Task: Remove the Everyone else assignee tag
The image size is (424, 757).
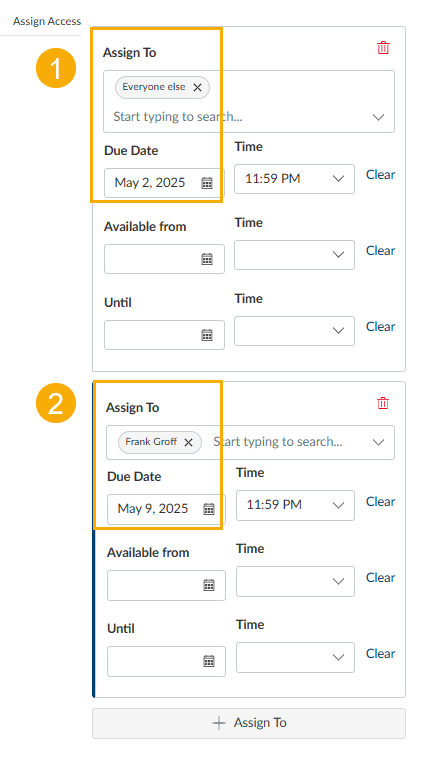Action: click(x=197, y=87)
